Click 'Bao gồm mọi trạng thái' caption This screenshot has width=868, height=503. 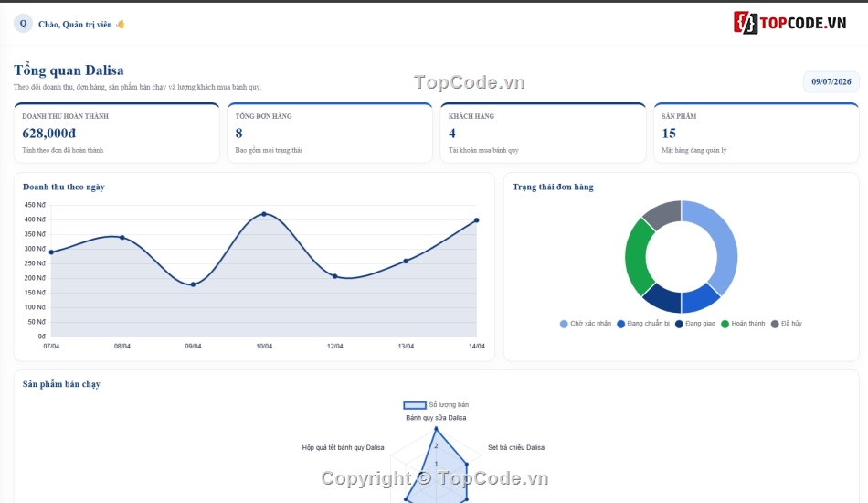pyautogui.click(x=269, y=150)
